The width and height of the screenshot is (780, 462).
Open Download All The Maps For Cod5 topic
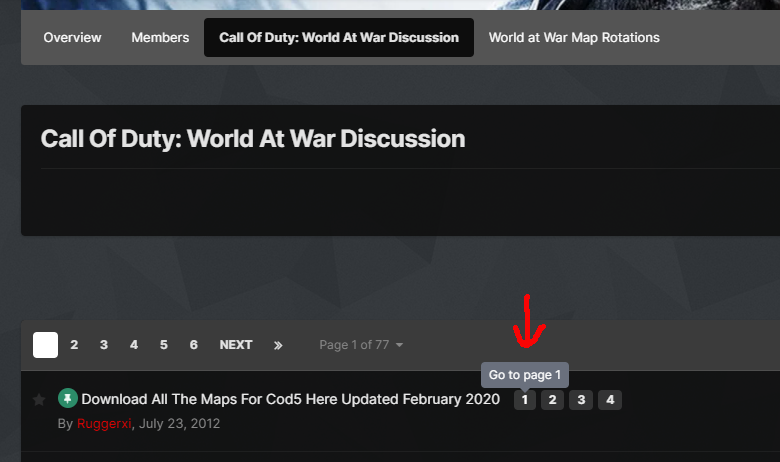(x=291, y=399)
